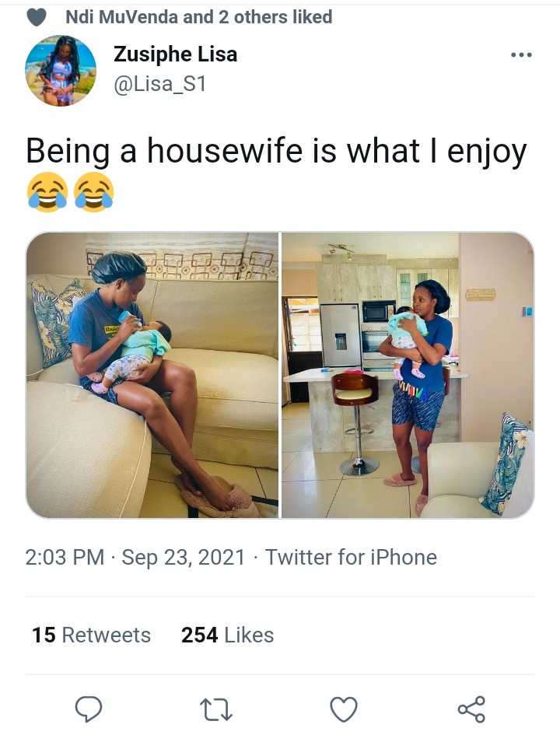Screen dimensions: 560x735
Task: Tap the second laughing-crying emoji
Action: [94, 192]
